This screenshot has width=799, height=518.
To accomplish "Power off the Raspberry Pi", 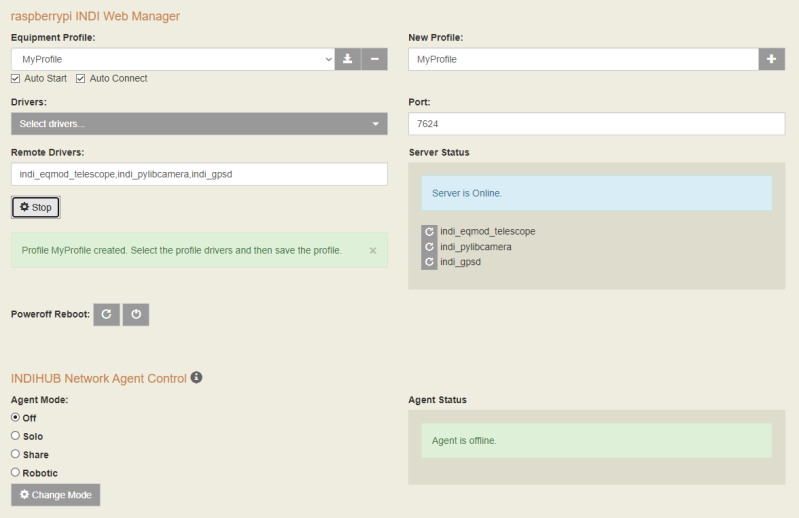I will 136,314.
